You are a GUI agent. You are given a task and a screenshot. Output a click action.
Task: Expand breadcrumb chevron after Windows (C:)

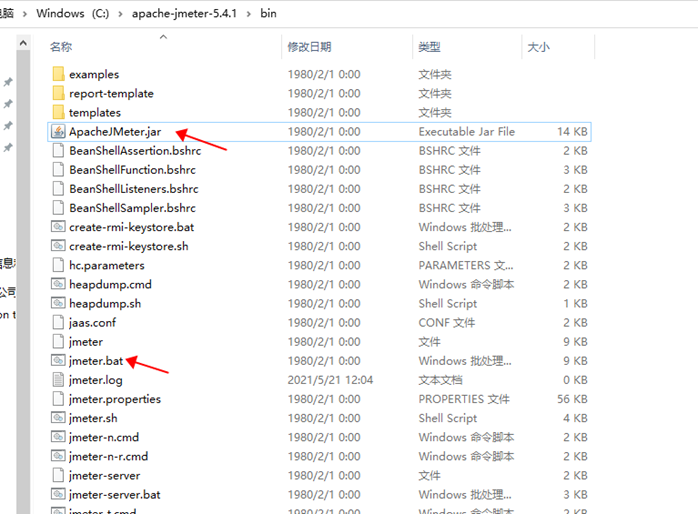point(120,14)
